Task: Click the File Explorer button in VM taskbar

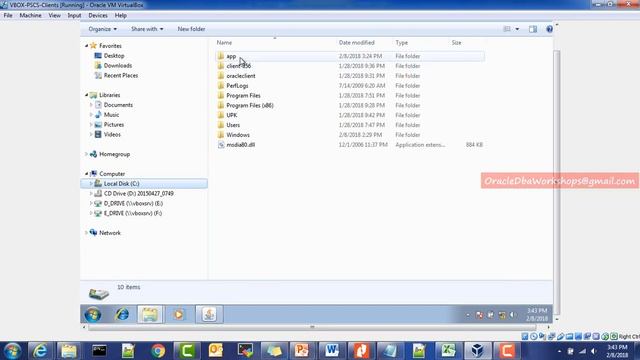Action: click(150, 314)
